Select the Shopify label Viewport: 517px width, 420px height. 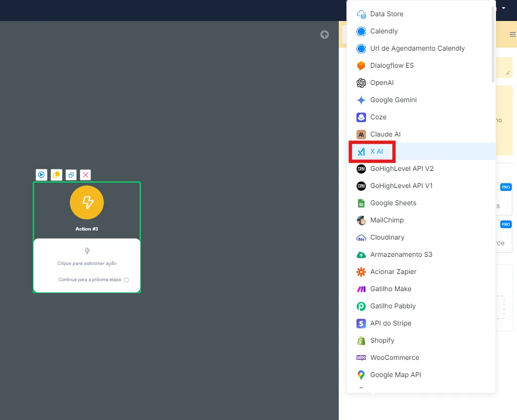[x=382, y=340]
